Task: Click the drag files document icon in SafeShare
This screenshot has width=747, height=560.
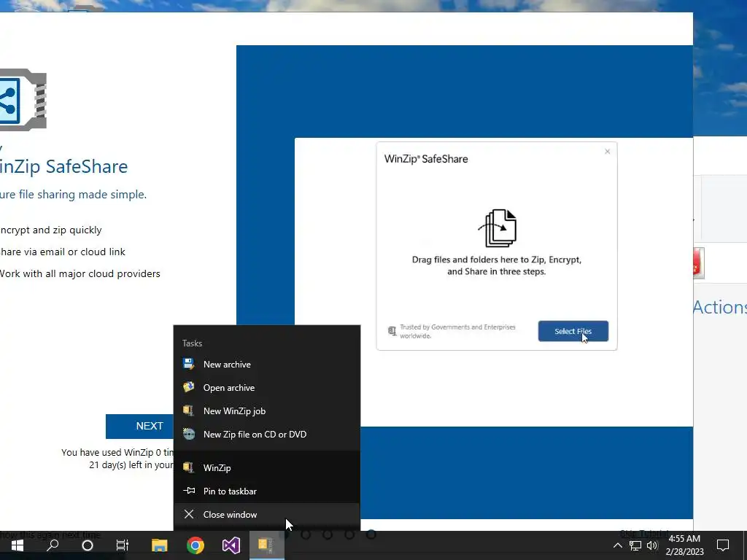Action: coord(498,228)
